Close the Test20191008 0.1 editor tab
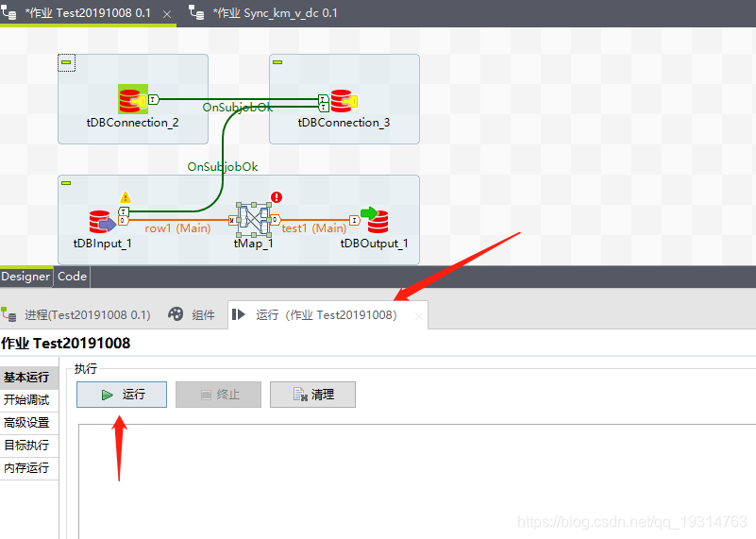This screenshot has height=539, width=756. coord(167,14)
